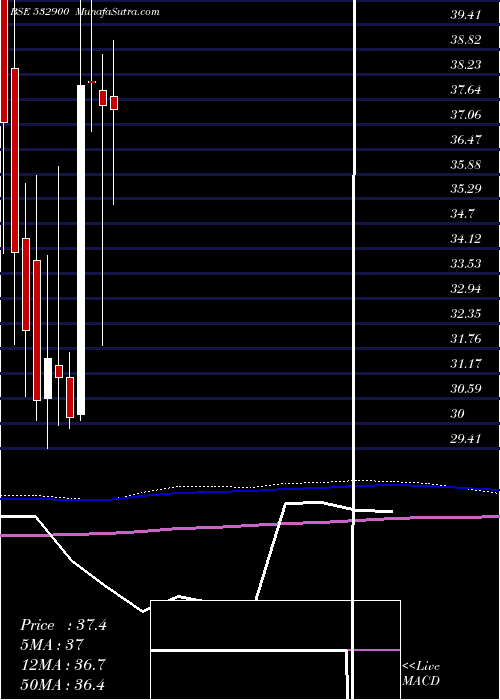Click the 38.82 price axis label
Viewport: 500px width, 700px height.
(465, 40)
